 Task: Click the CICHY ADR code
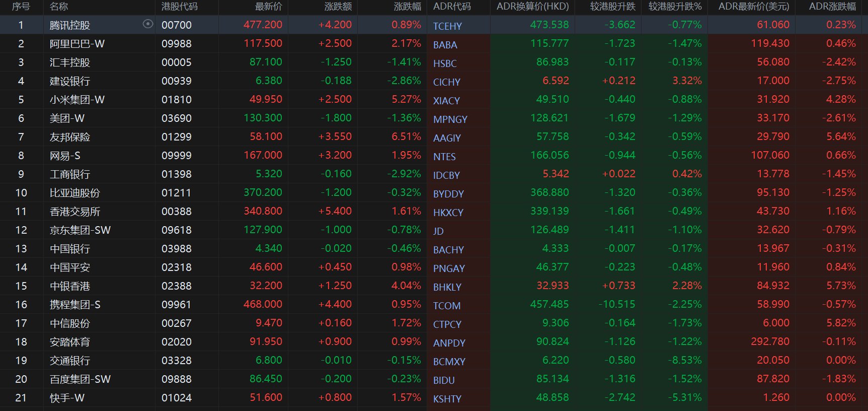pos(447,82)
